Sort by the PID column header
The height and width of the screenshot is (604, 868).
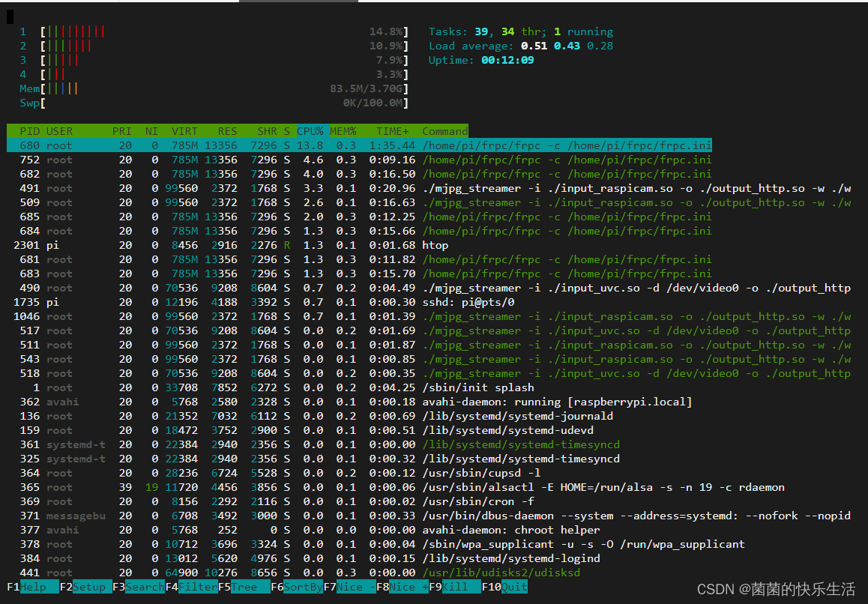pos(29,131)
